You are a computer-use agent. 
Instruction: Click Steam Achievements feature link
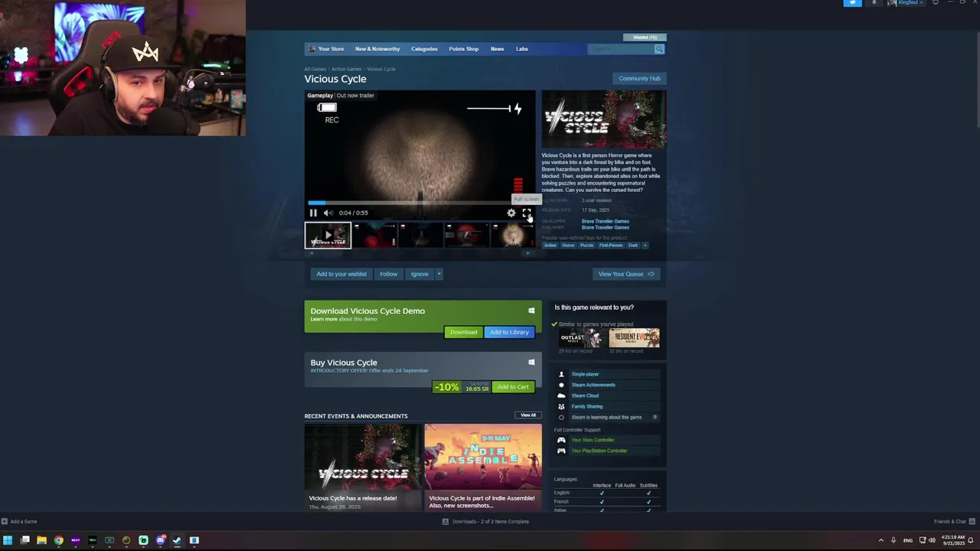coord(593,385)
